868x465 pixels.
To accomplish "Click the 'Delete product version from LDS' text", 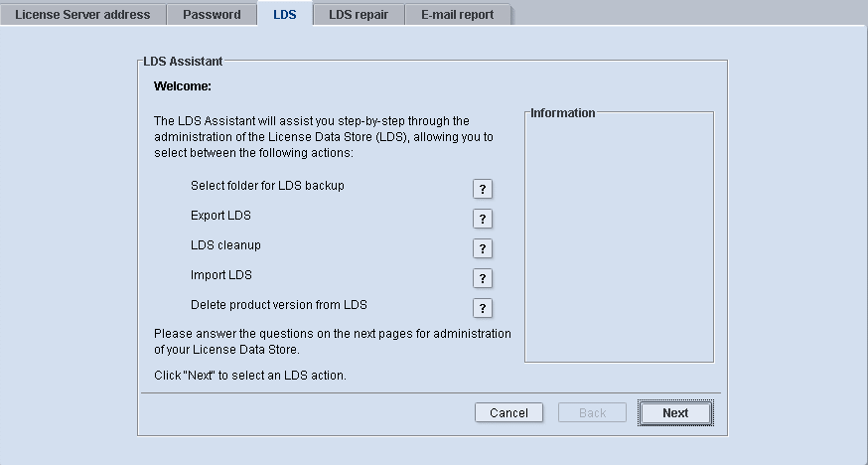I will [x=279, y=305].
